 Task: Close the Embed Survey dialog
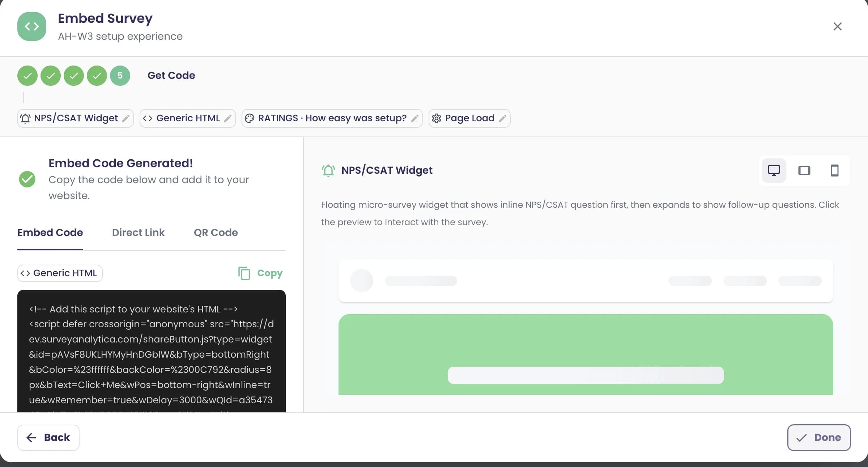click(837, 26)
